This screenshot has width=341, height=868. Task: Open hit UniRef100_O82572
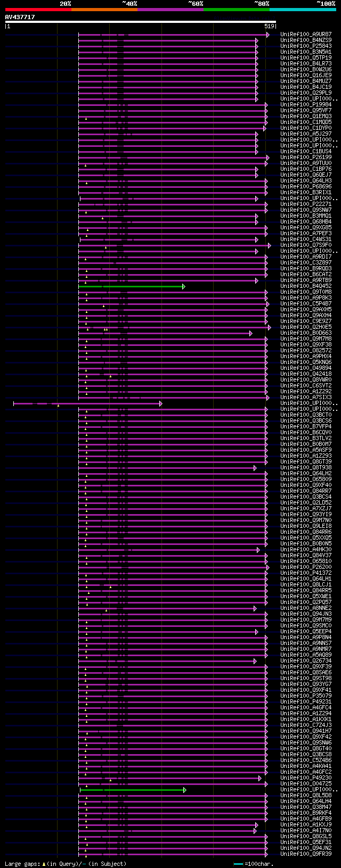pos(306,351)
